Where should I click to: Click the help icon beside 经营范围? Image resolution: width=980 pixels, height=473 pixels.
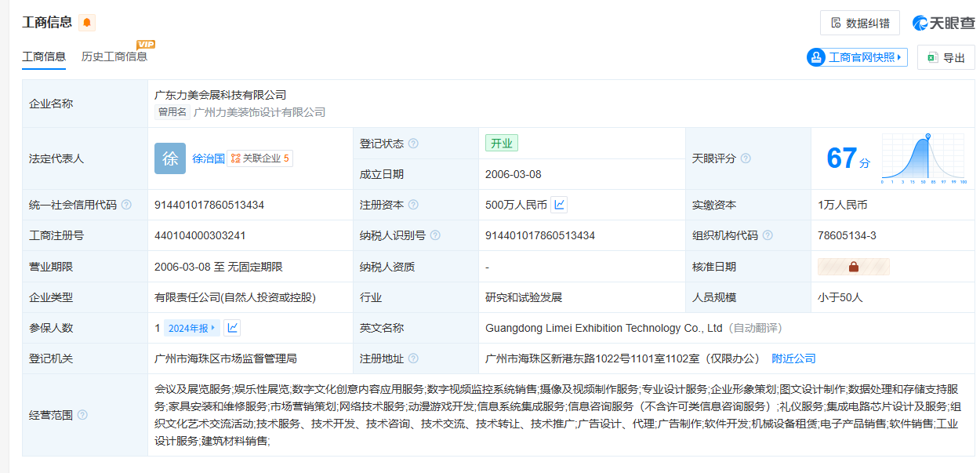(x=82, y=415)
